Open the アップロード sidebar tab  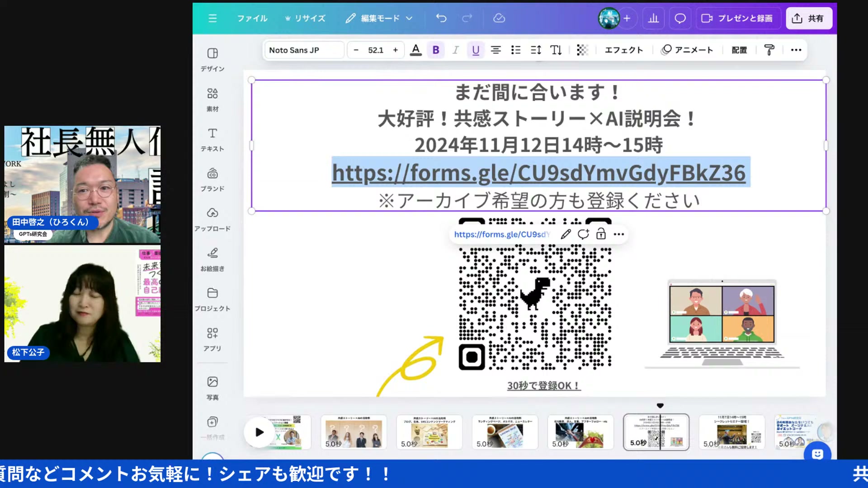click(x=212, y=220)
